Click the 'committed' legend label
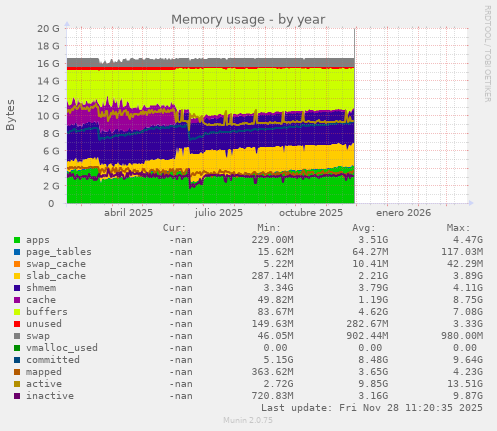This screenshot has width=497, height=431. (x=53, y=360)
